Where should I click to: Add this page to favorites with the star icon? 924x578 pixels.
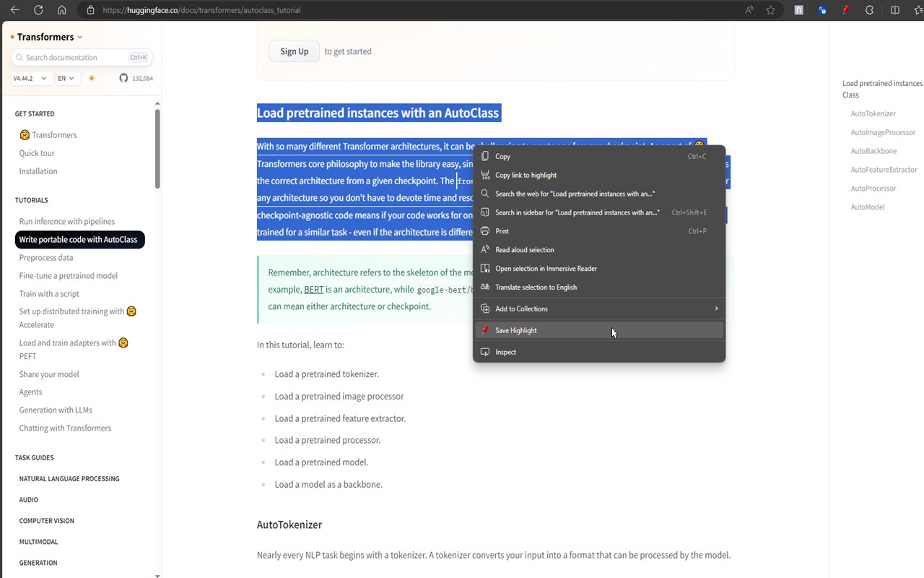770,10
